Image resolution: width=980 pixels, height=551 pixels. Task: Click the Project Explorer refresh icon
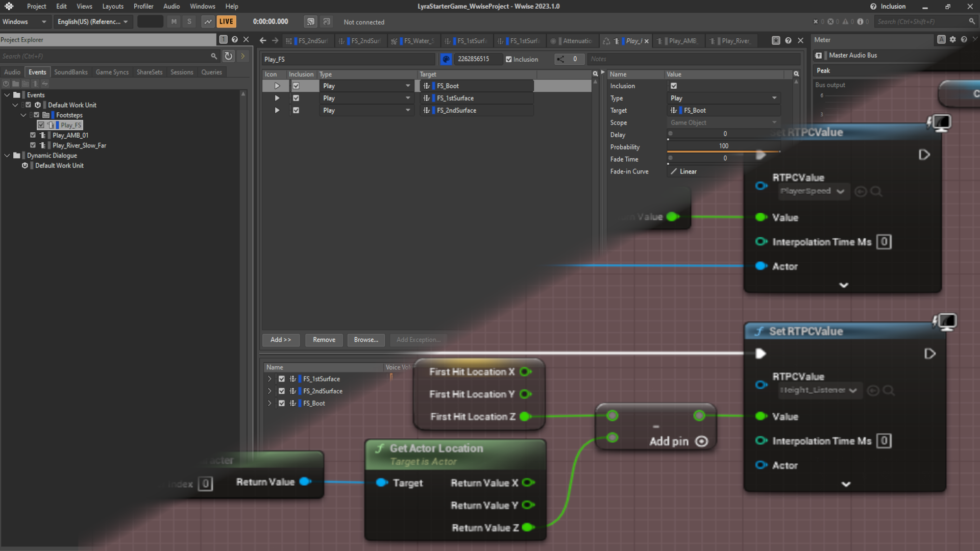tap(228, 56)
